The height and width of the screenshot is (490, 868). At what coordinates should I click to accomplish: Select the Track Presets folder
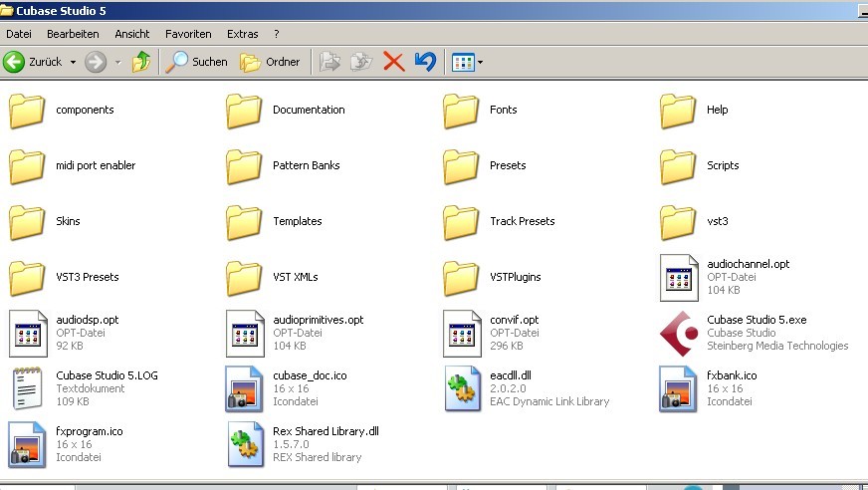(x=462, y=221)
